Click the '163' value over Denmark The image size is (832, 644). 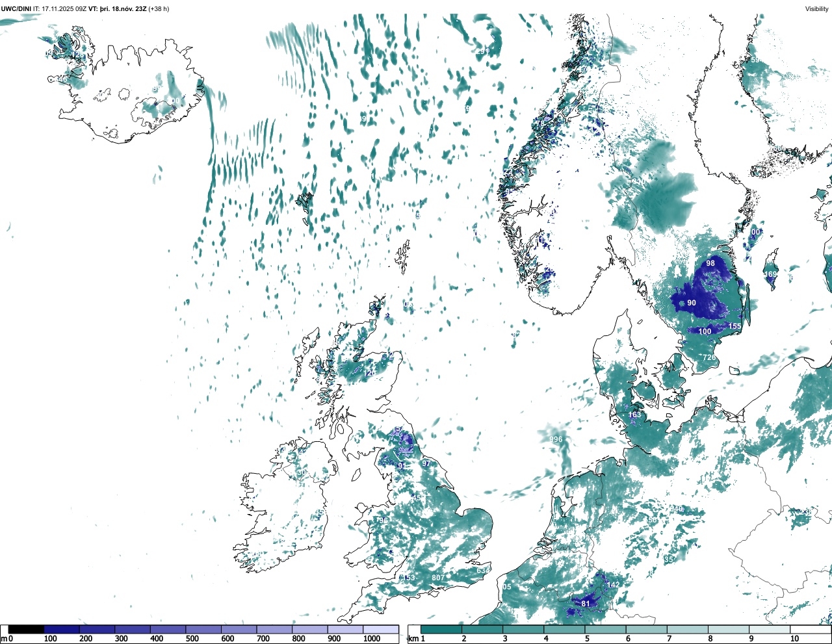(634, 415)
